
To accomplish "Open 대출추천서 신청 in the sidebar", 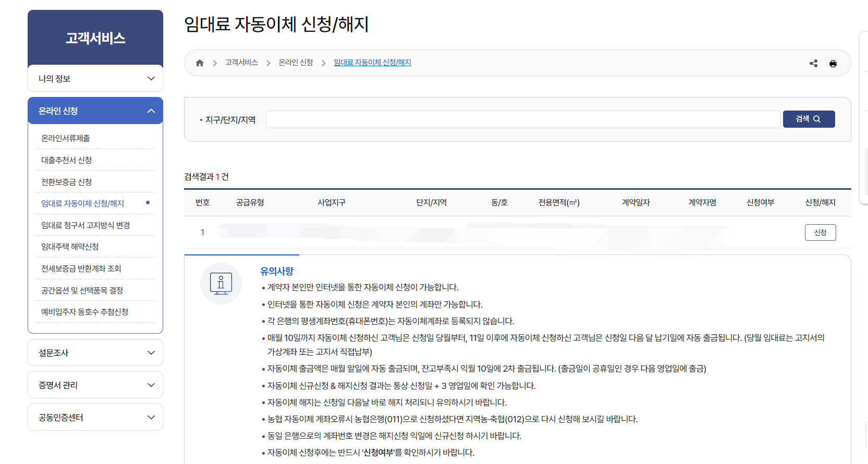I will tap(66, 160).
